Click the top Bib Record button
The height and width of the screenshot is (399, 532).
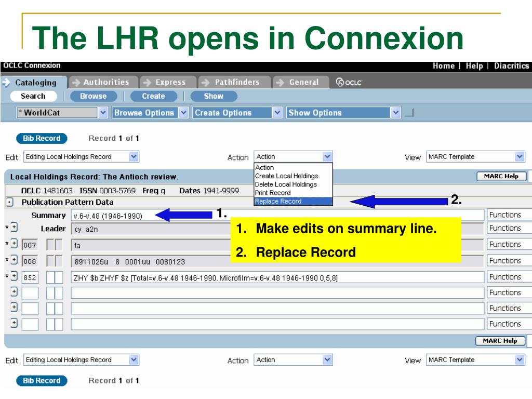42,138
